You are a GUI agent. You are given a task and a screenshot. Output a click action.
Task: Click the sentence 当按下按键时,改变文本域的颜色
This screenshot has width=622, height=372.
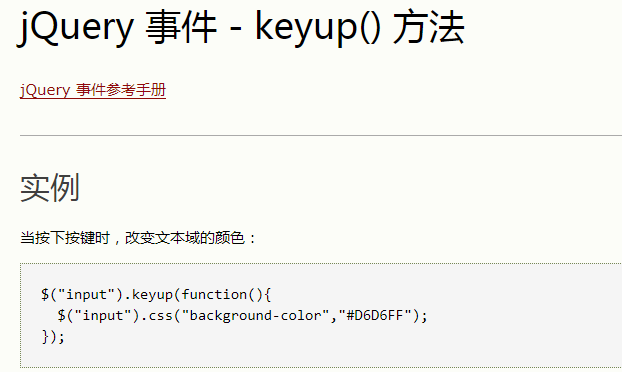(138, 238)
